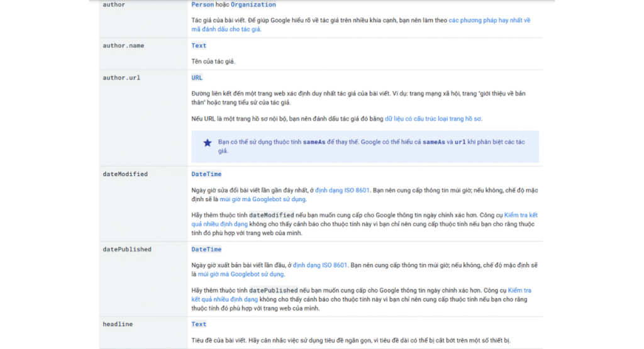This screenshot has width=644, height=349.
Task: Click the URL type link for author.url
Action: (197, 78)
